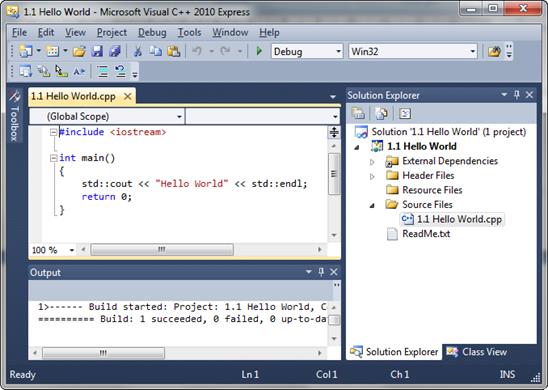Collapse the Source Files folder
Image resolution: width=548 pixels, height=390 pixels.
pos(372,206)
